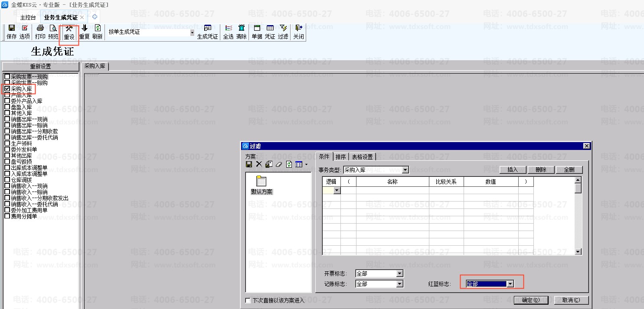Close the 业务生成凭证 tab with its X
644x309 pixels.
pos(82,17)
